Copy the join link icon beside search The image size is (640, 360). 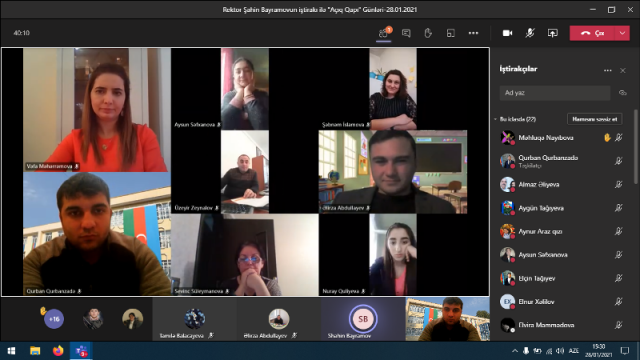[x=622, y=93]
